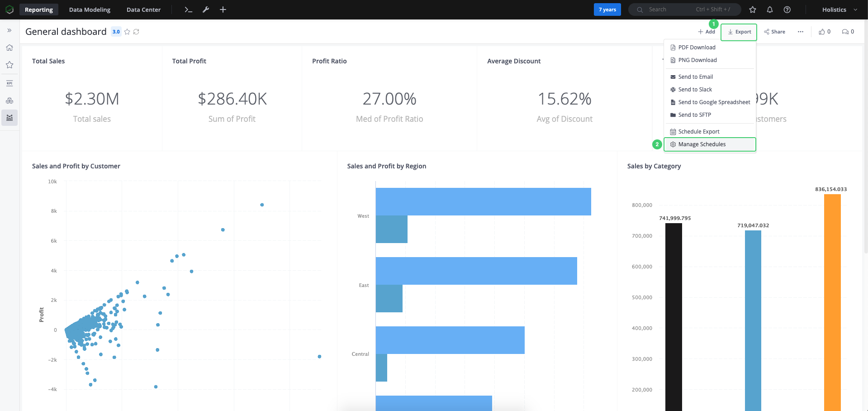Viewport: 868px width, 411px height.
Task: Click the Add button
Action: coord(707,32)
